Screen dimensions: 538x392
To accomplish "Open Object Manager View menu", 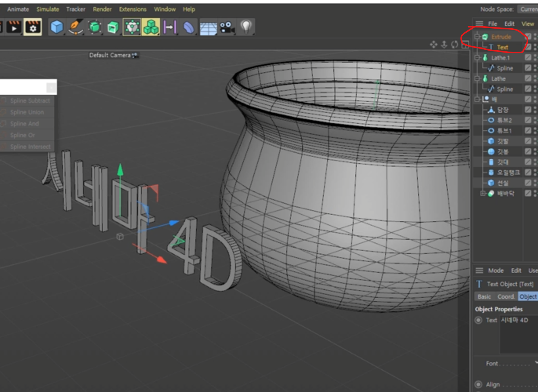I will click(x=528, y=24).
